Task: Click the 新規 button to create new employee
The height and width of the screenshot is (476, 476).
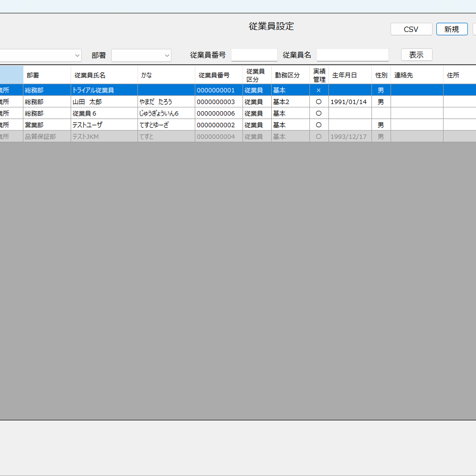Action: tap(452, 29)
